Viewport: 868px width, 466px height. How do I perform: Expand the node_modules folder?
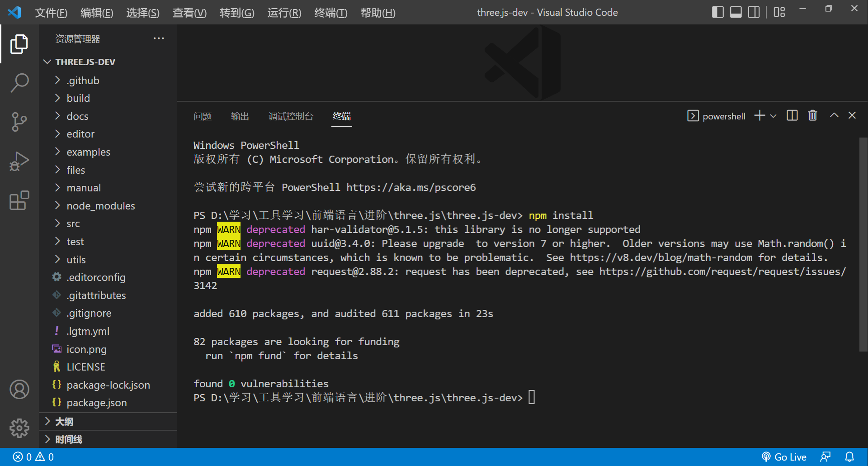tap(108, 206)
